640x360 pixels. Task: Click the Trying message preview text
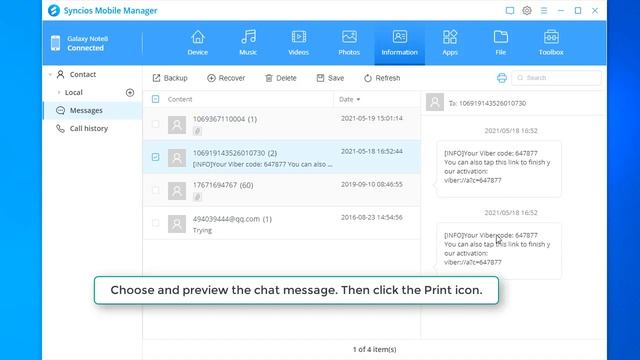pyautogui.click(x=202, y=230)
